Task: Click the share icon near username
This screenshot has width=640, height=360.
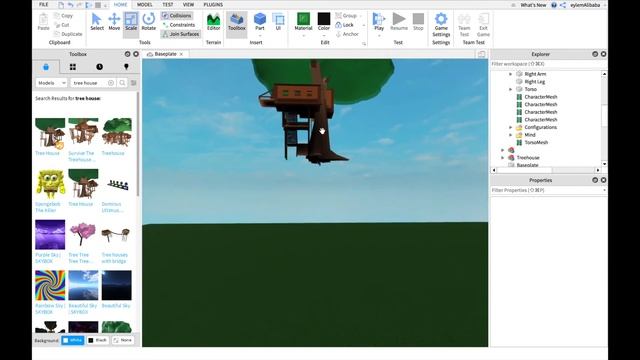Action: click(563, 5)
